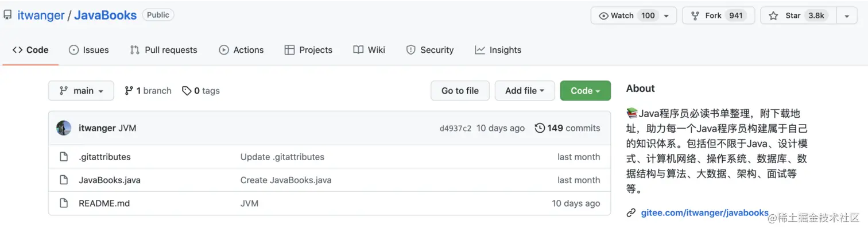This screenshot has height=232, width=868.
Task: Click the file icon for JavaBooks.java
Action: (x=64, y=180)
